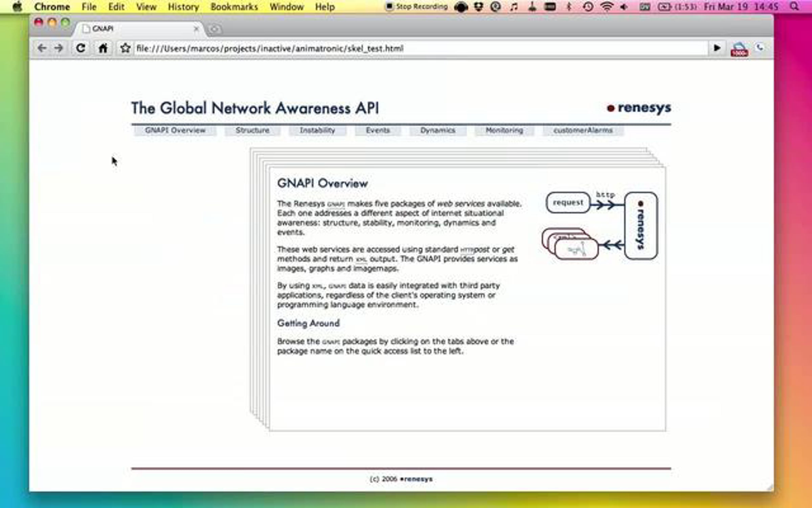Viewport: 812px width, 508px height.
Task: Open the File menu
Action: click(x=89, y=6)
